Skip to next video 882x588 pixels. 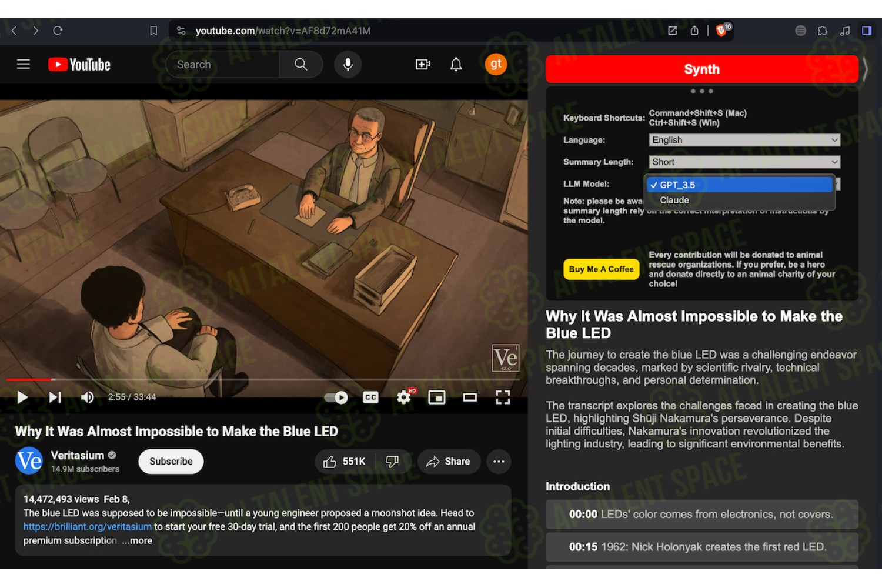click(55, 397)
